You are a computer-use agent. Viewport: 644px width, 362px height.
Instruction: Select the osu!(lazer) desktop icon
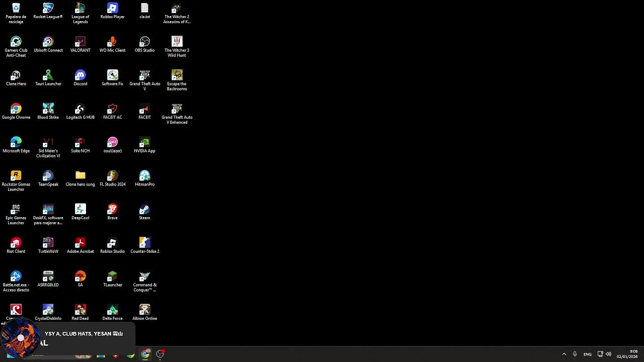(x=113, y=145)
